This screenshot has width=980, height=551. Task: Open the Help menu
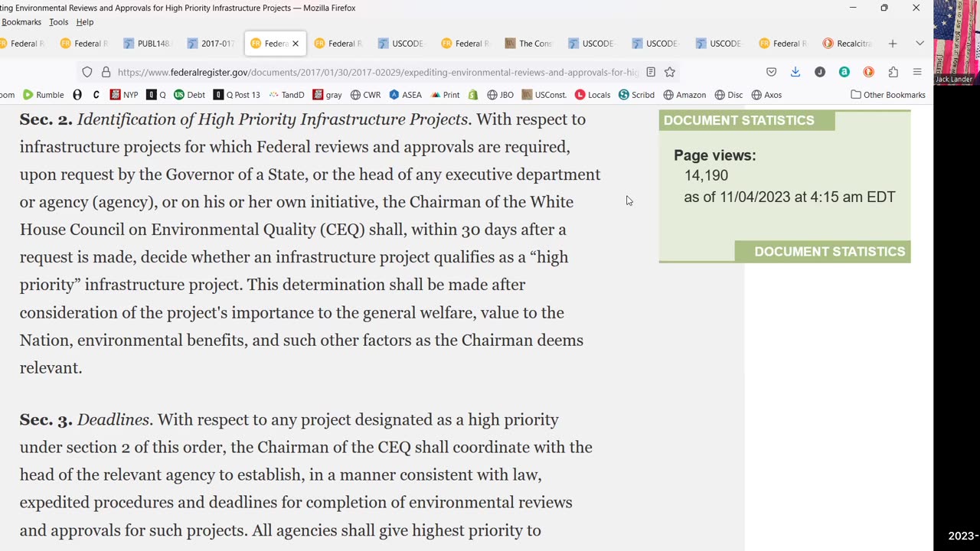point(85,22)
